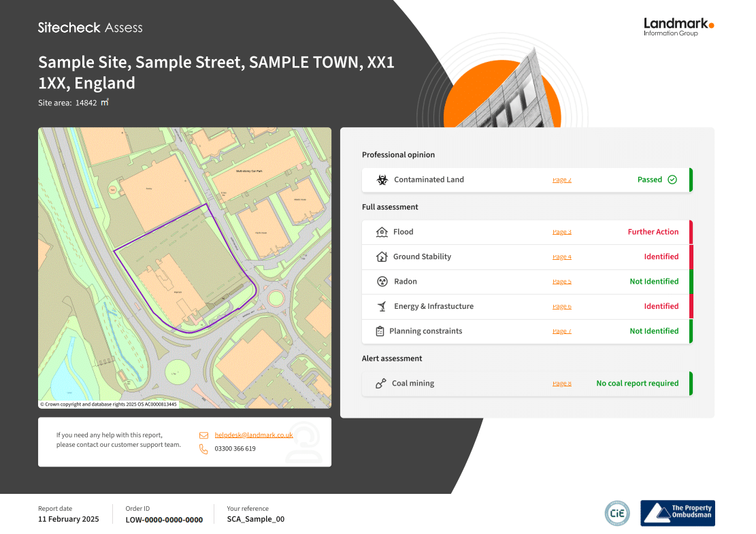Click the site location map

(x=184, y=268)
